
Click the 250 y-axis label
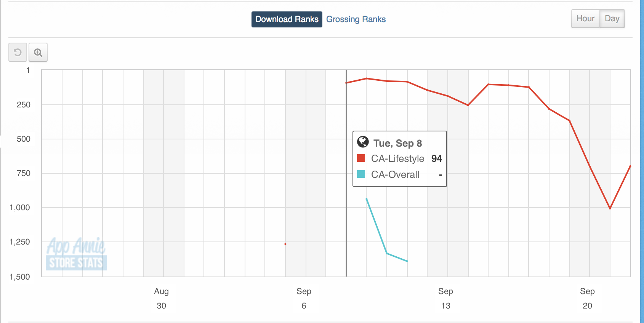pos(24,105)
